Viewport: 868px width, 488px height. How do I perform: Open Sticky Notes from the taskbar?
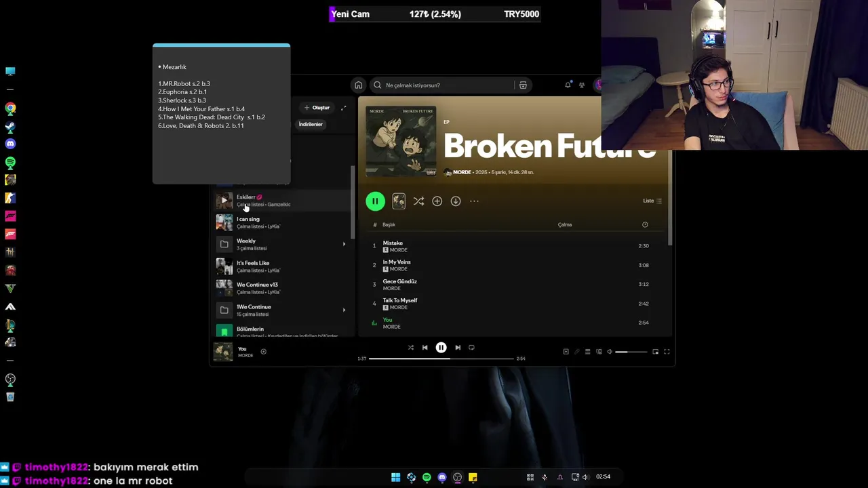point(473,477)
